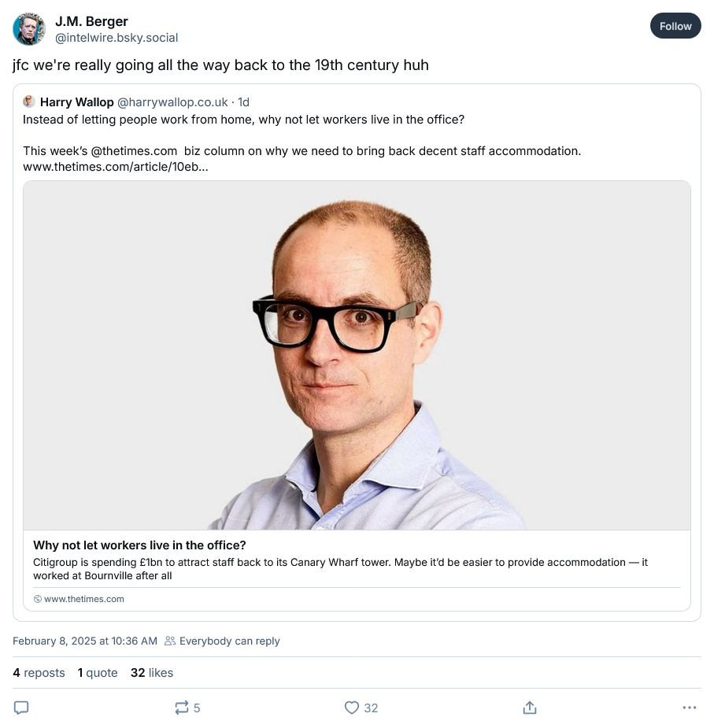Open Harry Wallop's small avatar
Viewport: 714px width, 728px height.
pos(29,102)
